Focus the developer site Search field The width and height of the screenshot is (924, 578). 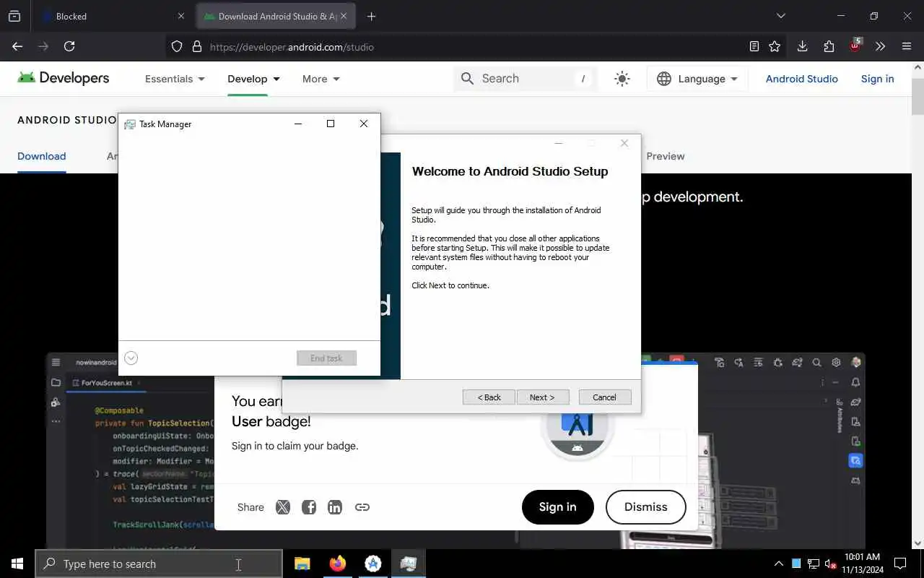[526, 79]
